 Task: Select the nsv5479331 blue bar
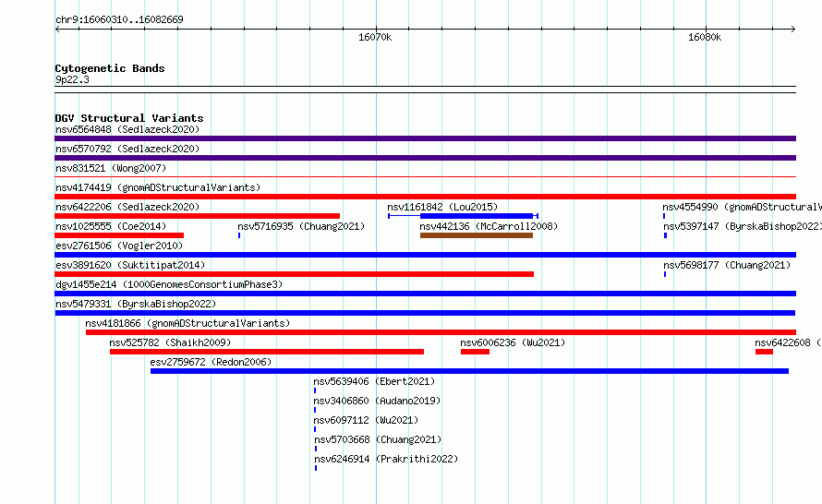[x=425, y=313]
